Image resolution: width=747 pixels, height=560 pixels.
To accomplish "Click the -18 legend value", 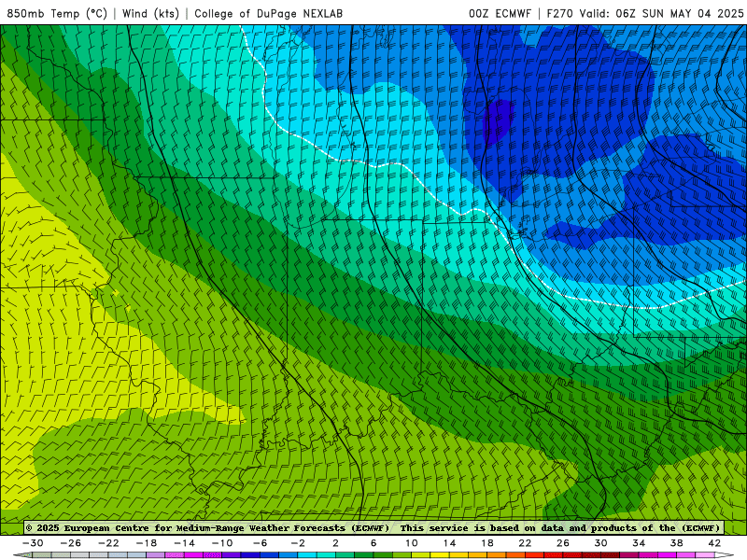I will point(147,543).
